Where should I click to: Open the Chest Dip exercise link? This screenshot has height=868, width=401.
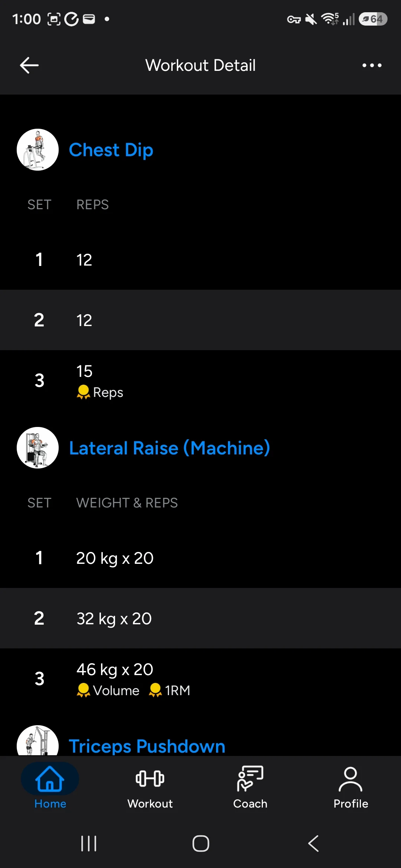coord(111,150)
